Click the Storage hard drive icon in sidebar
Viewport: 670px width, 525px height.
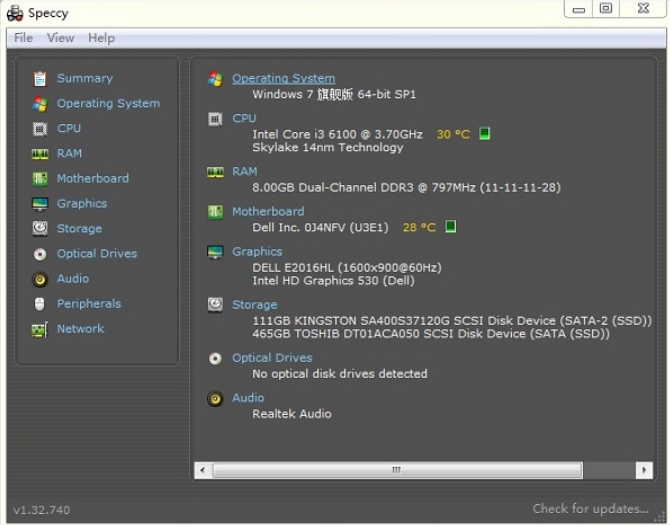coord(40,229)
